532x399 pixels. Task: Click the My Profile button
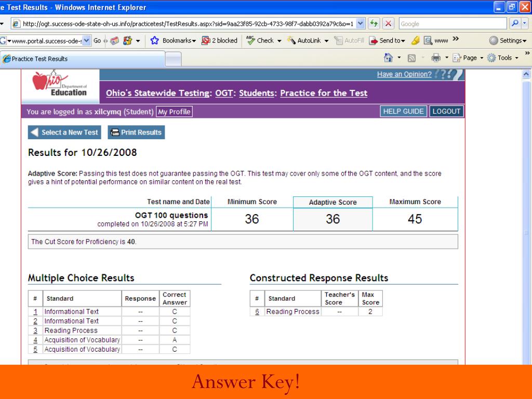pyautogui.click(x=174, y=112)
